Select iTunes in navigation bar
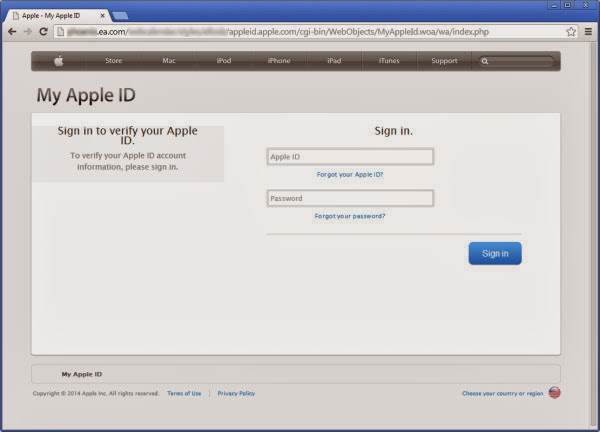Image resolution: width=600 pixels, height=432 pixels. (x=389, y=61)
